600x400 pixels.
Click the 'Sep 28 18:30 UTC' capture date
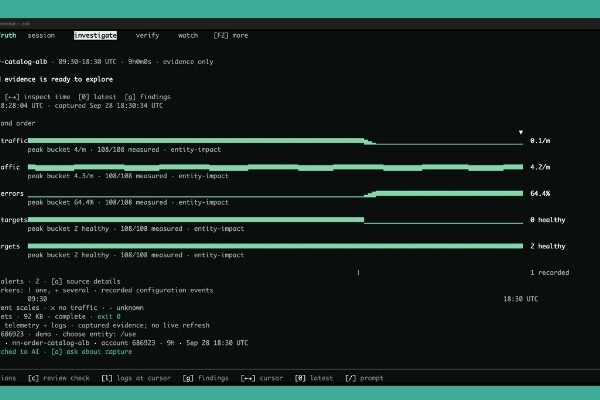[x=217, y=343]
